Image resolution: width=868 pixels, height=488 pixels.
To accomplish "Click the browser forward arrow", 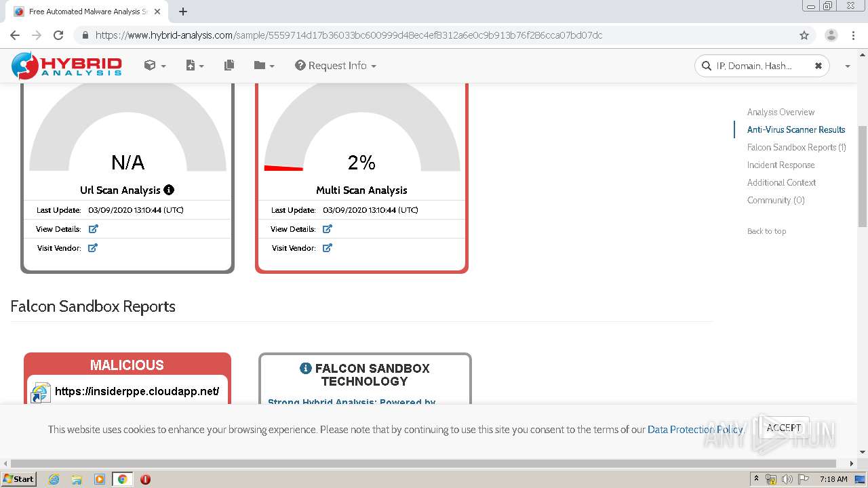I will tap(37, 35).
